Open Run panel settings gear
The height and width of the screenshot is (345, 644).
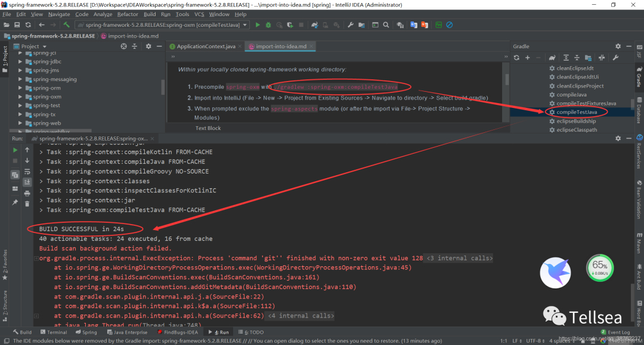618,139
